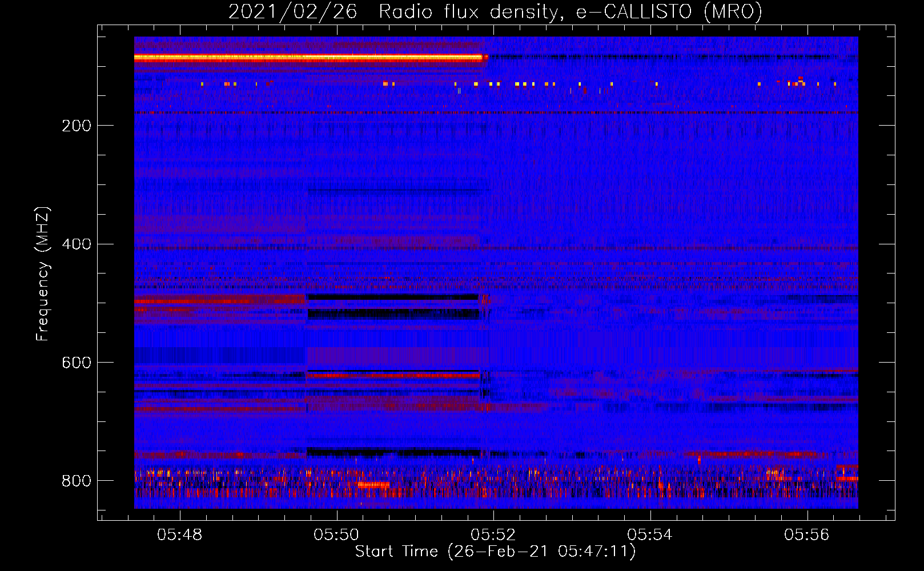
Task: Click the 05:48 time tick label
Action: tap(180, 534)
